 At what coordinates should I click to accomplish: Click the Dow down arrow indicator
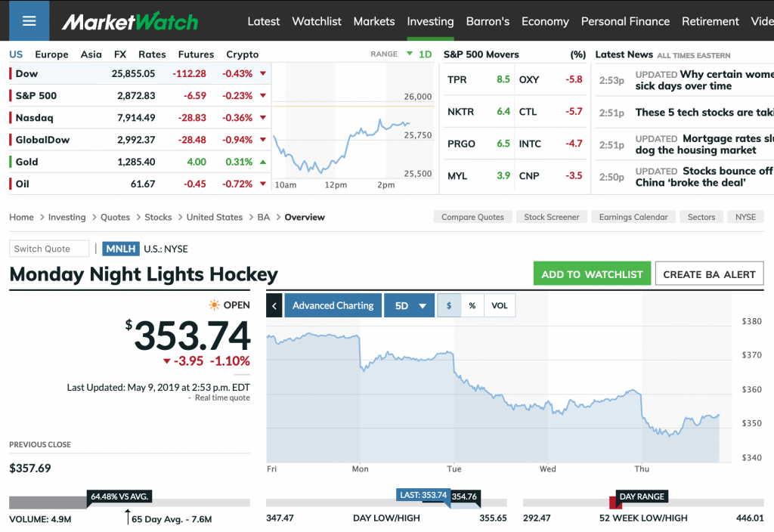coord(263,73)
